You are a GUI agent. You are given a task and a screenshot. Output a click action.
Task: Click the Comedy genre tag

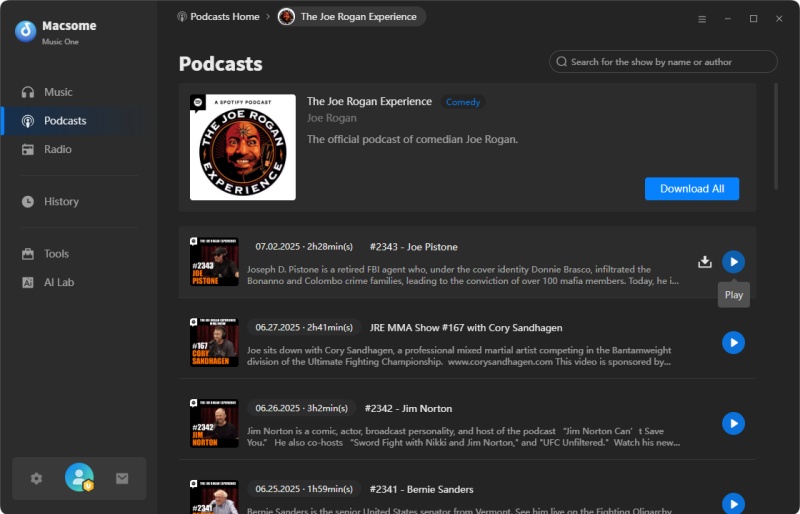pyautogui.click(x=463, y=102)
